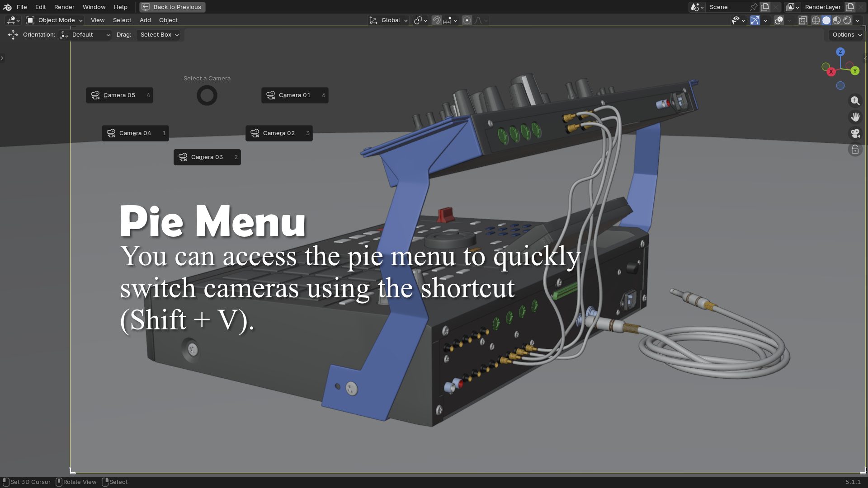Toggle viewport overlays display
This screenshot has width=868, height=488.
click(778, 20)
